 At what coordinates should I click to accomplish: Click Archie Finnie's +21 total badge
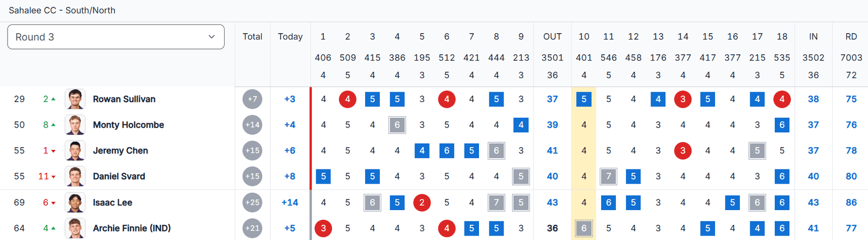tap(252, 228)
